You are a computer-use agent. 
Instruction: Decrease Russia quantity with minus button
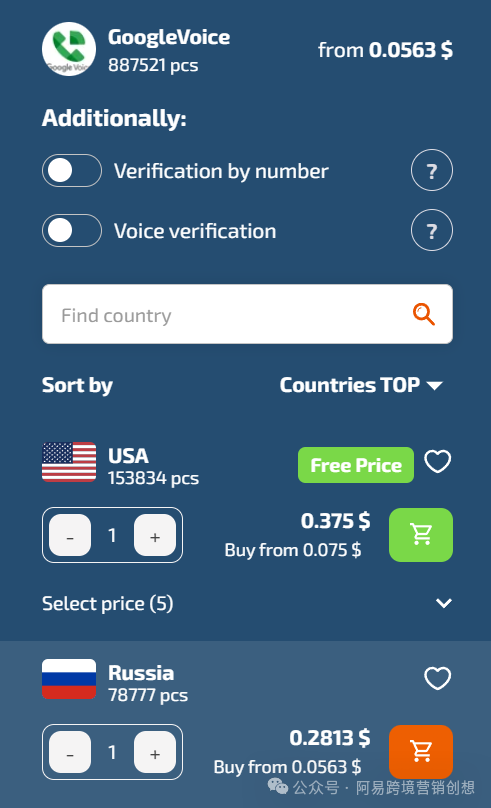70,752
